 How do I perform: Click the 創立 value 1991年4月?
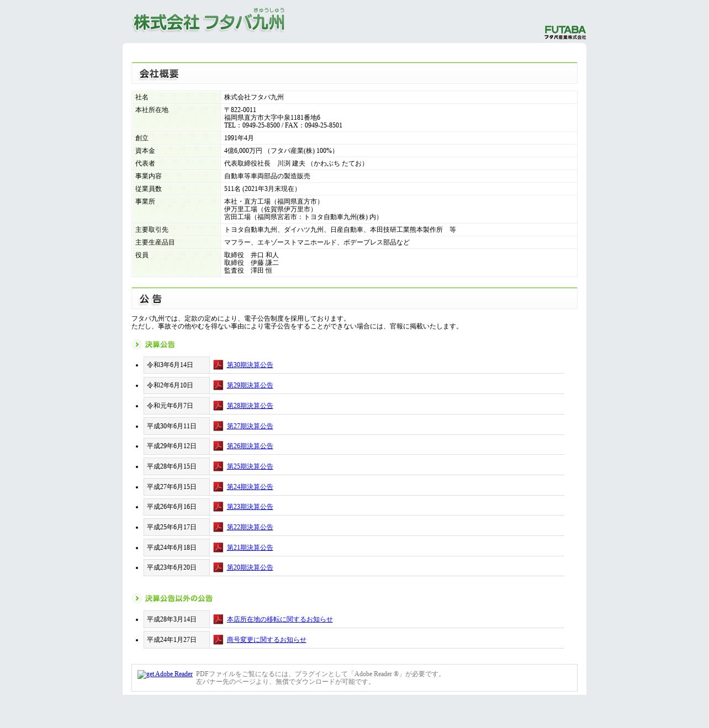[x=239, y=138]
